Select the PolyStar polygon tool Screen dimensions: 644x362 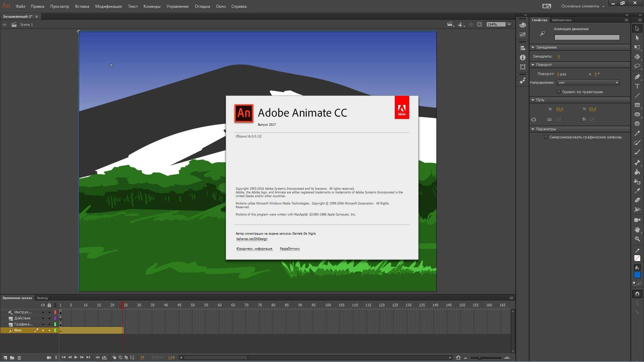pos(637,124)
